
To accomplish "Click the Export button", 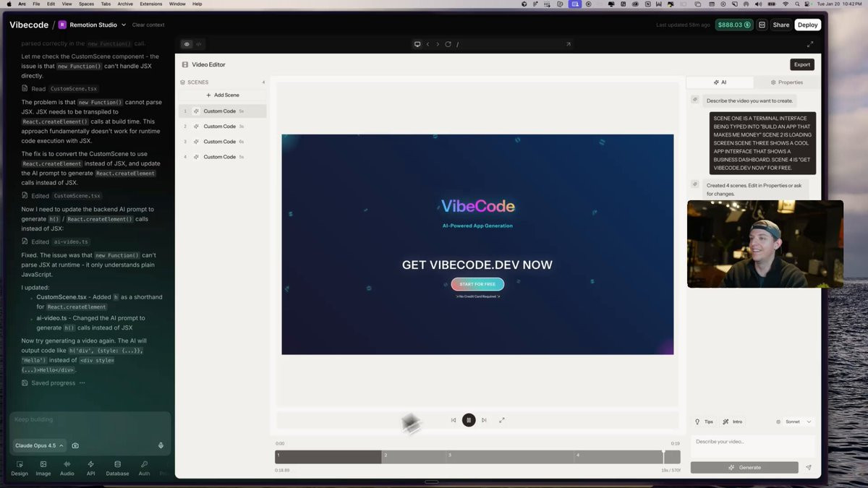I will pyautogui.click(x=802, y=64).
